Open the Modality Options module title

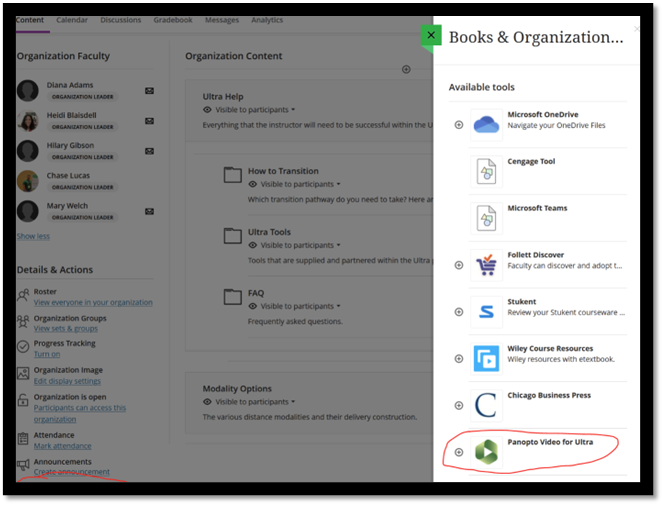(237, 389)
